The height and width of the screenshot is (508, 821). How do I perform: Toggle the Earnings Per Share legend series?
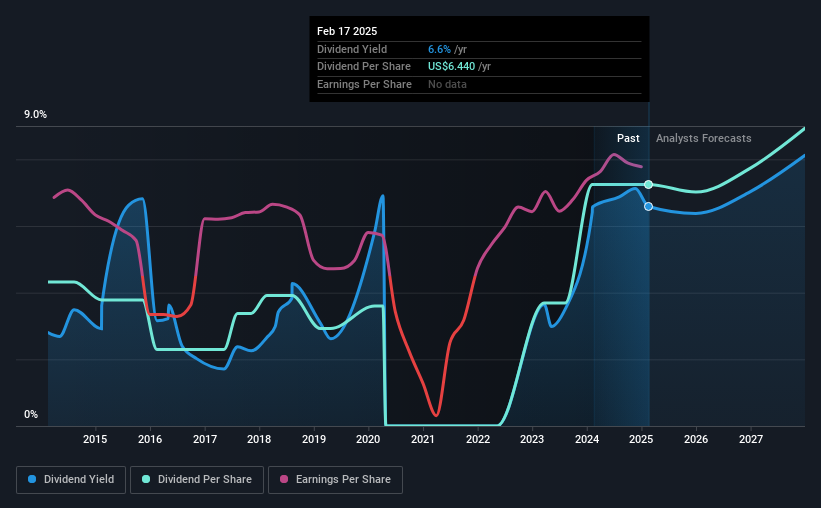click(335, 479)
